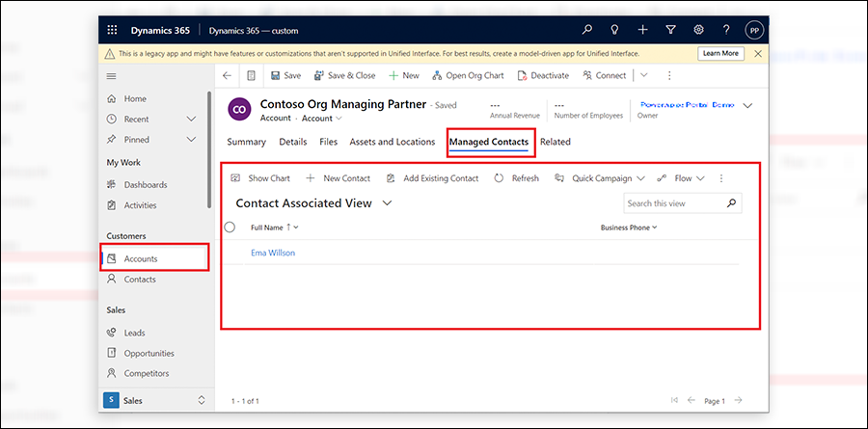The width and height of the screenshot is (868, 429).
Task: Deactivate the account
Action: pos(543,76)
